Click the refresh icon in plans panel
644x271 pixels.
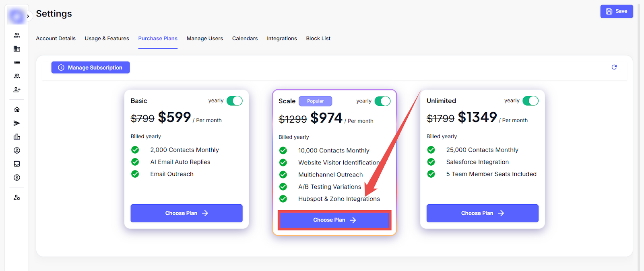pos(614,67)
